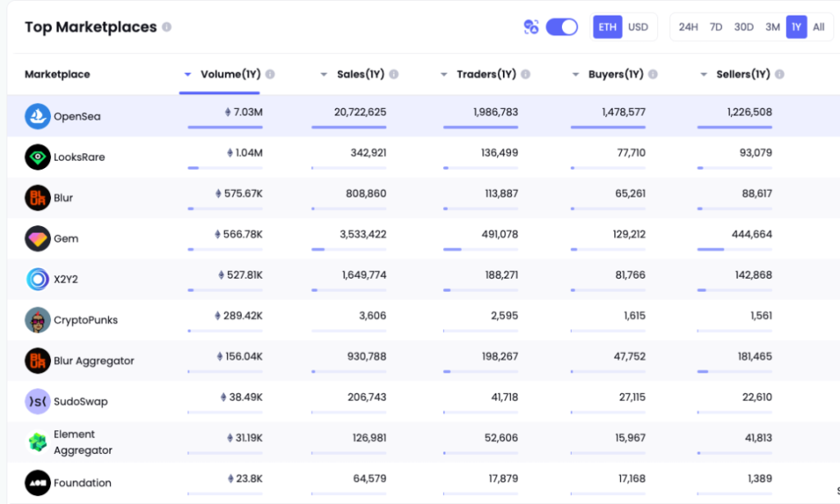The height and width of the screenshot is (504, 840).
Task: Select the 24H time range
Action: (x=688, y=27)
